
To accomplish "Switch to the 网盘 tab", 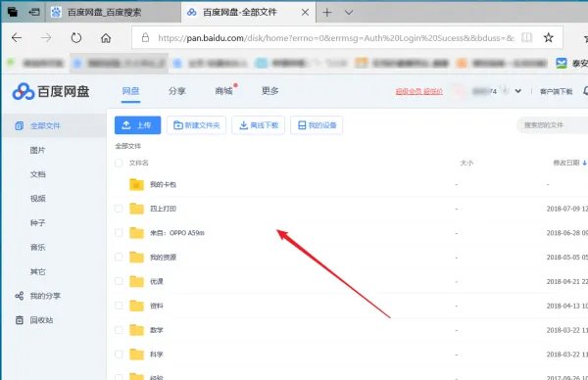I will click(130, 91).
